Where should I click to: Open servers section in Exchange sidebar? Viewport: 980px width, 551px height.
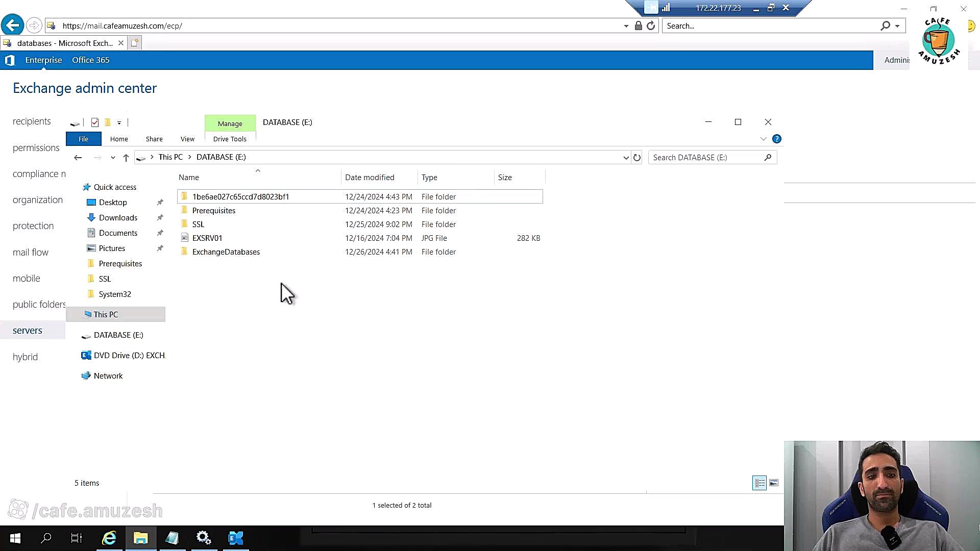tap(28, 331)
